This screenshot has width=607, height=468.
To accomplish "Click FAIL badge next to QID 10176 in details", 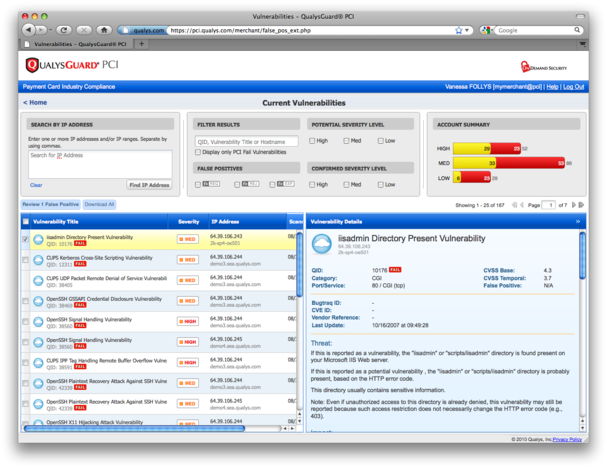I will [395, 270].
